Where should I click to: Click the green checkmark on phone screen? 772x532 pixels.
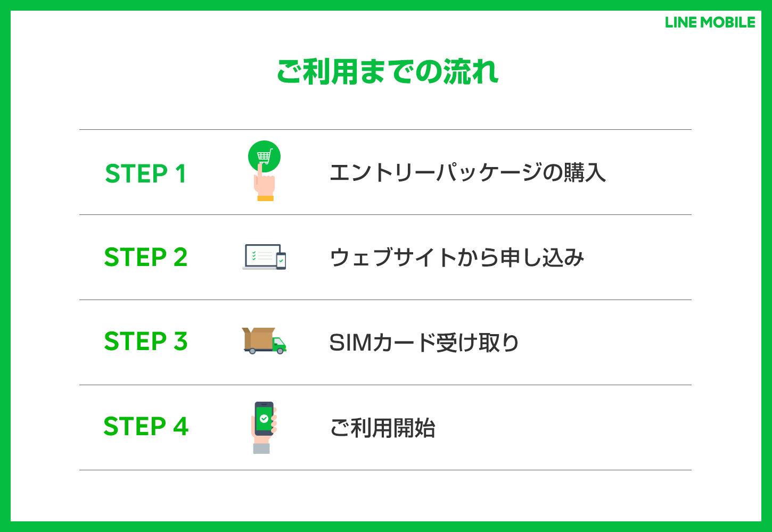[x=264, y=419]
